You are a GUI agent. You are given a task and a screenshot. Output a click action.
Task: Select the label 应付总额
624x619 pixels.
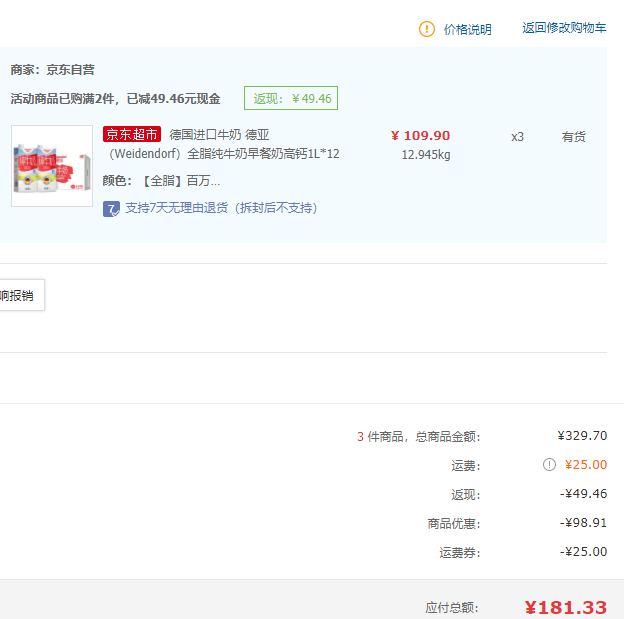click(x=451, y=608)
